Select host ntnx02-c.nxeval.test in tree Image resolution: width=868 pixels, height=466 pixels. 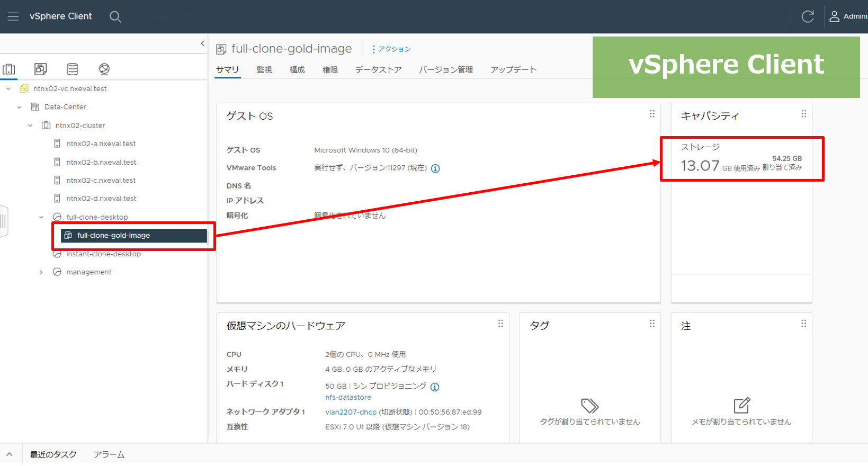(101, 181)
